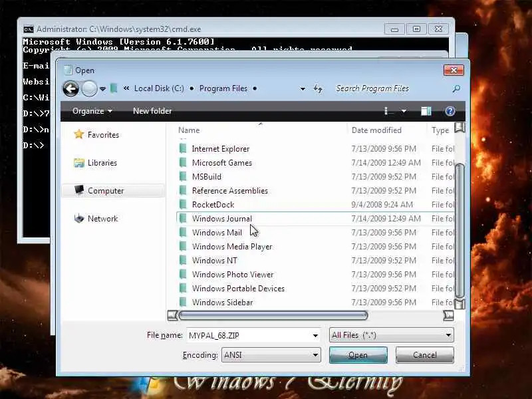Click the Cancel button
This screenshot has height=399, width=532.
(424, 355)
